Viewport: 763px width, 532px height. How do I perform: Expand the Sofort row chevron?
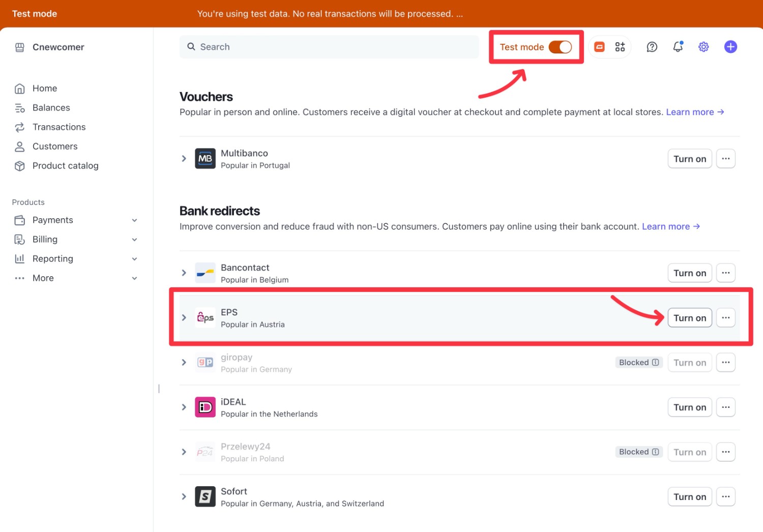tap(184, 497)
